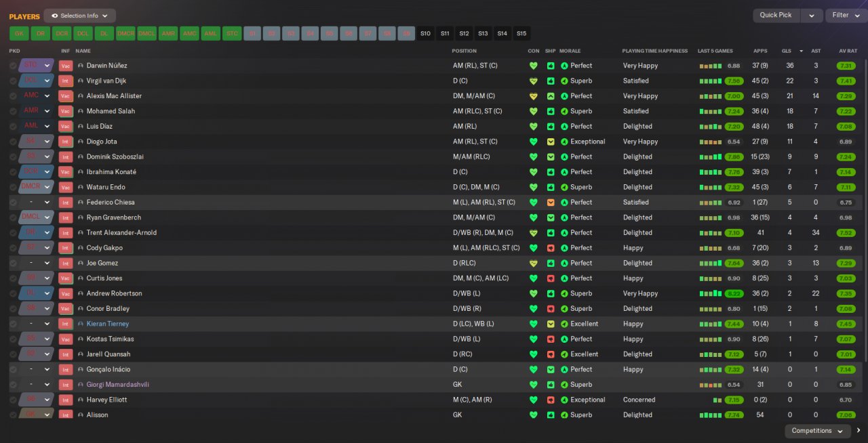Image resolution: width=868 pixels, height=443 pixels.
Task: Toggle the picked checkmark for Kieran Tierney
Action: tap(13, 324)
